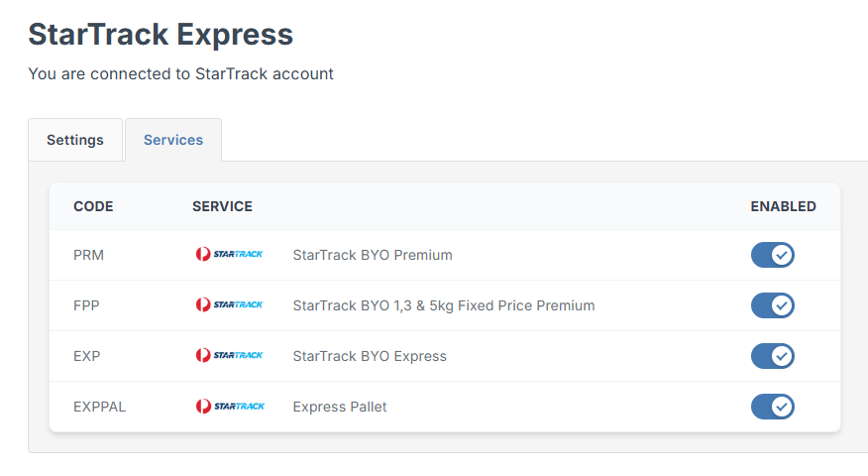Click the EXPPAL service code
This screenshot has height=476, width=868.
coord(97,407)
